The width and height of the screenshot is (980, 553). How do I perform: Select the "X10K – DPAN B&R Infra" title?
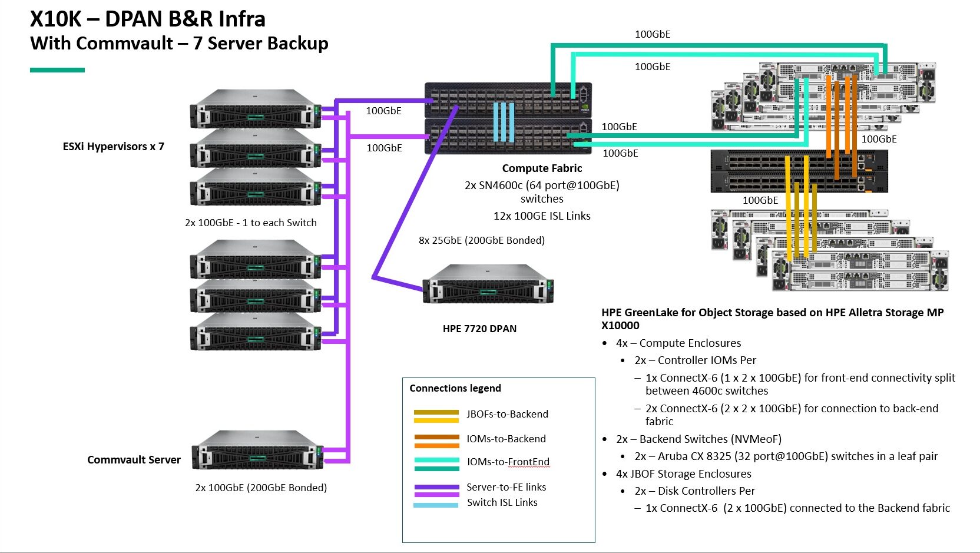[x=147, y=19]
